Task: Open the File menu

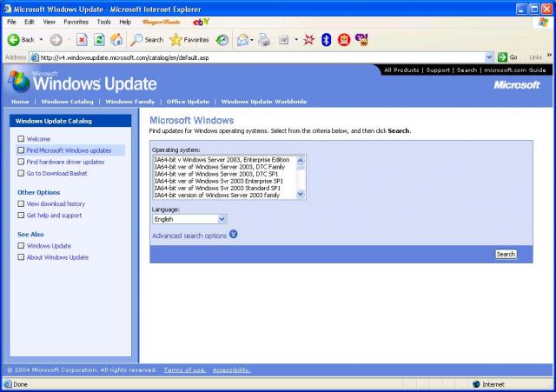Action: [11, 22]
